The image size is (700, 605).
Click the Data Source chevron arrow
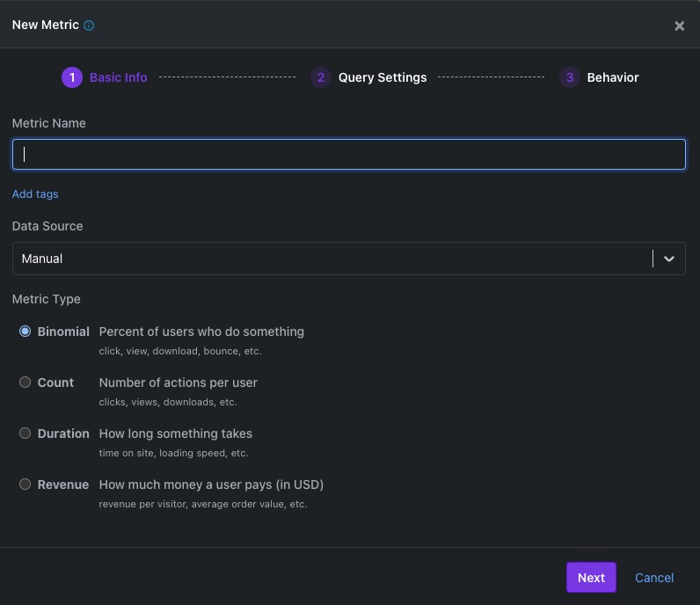pos(668,259)
